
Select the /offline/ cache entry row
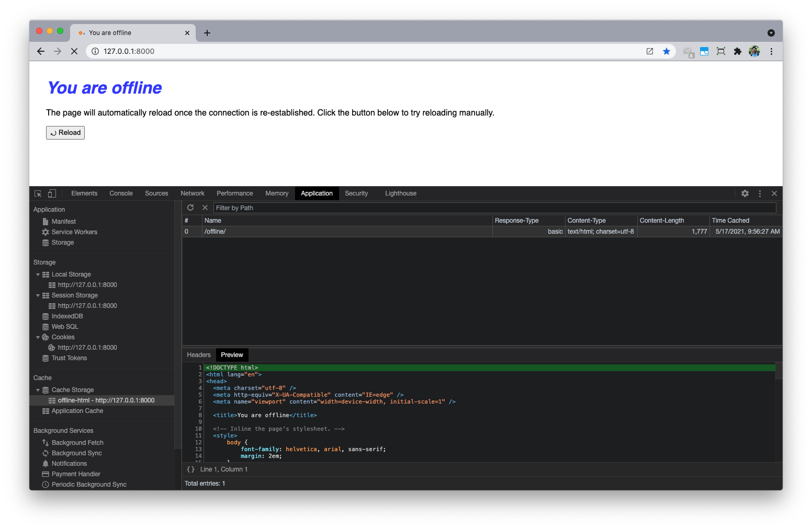(x=345, y=232)
